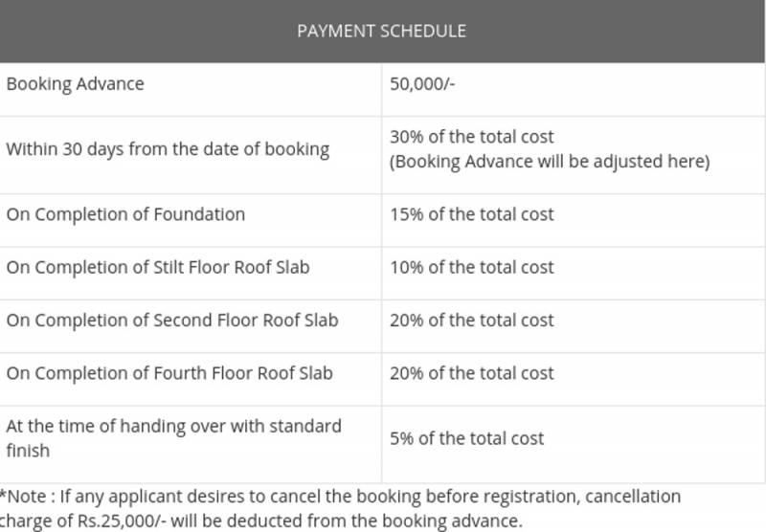Click the 10% of the total cost cell

pyautogui.click(x=471, y=267)
